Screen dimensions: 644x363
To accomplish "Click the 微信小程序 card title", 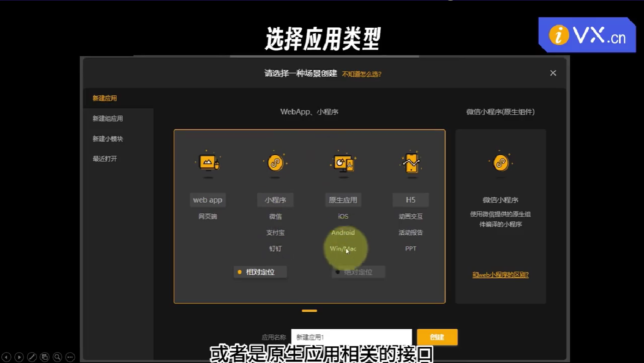I will pos(501,200).
